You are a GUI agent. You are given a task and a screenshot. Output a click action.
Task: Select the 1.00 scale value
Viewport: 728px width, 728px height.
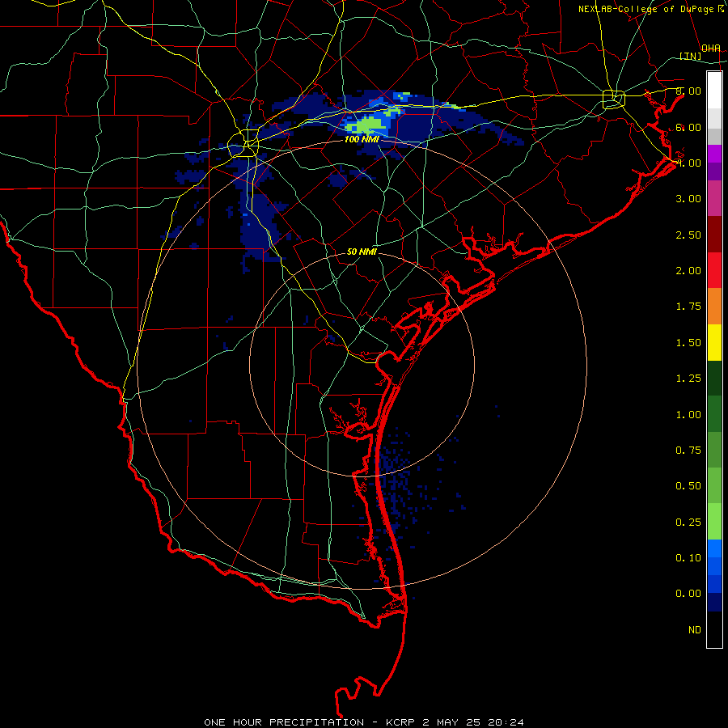[x=688, y=415]
